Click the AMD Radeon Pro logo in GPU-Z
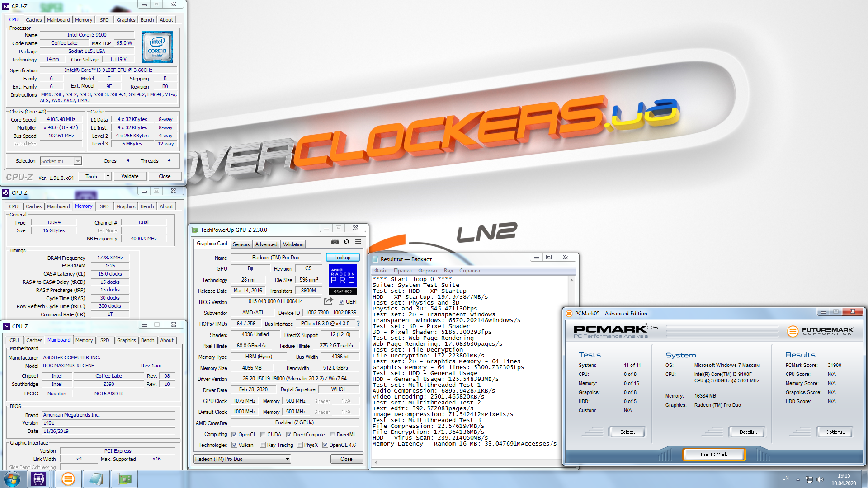 tap(343, 279)
